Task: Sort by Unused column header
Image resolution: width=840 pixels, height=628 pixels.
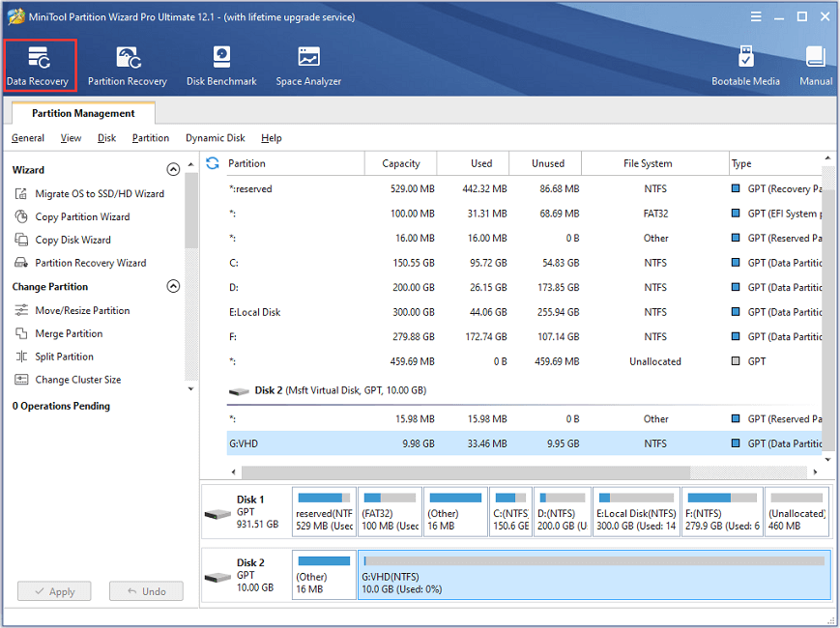Action: pyautogui.click(x=547, y=163)
